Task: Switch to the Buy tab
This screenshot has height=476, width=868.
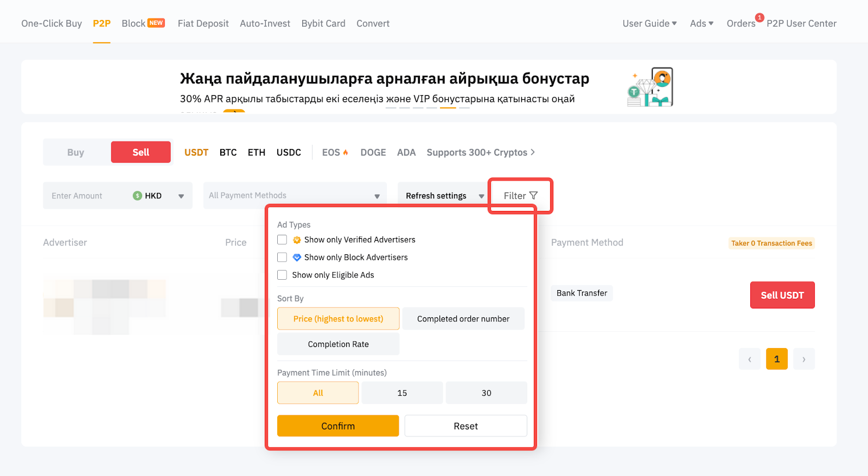Action: 76,152
